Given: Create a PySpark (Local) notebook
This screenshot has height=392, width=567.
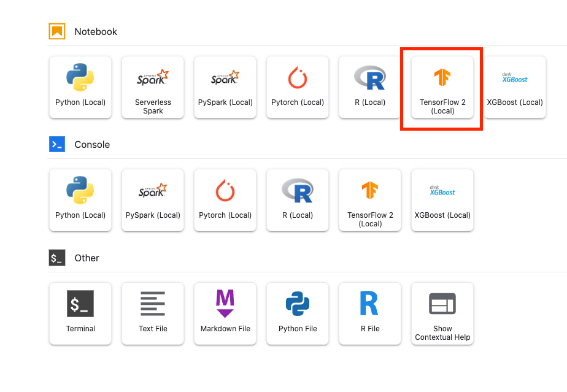Looking at the screenshot, I should [x=225, y=87].
